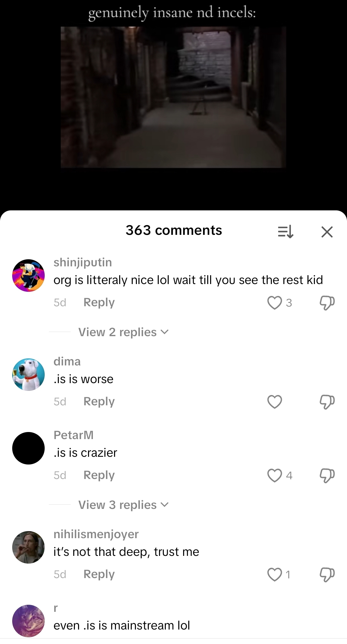The image size is (347, 644).
Task: Dislike shinjiputin's comment
Action: coord(327,303)
